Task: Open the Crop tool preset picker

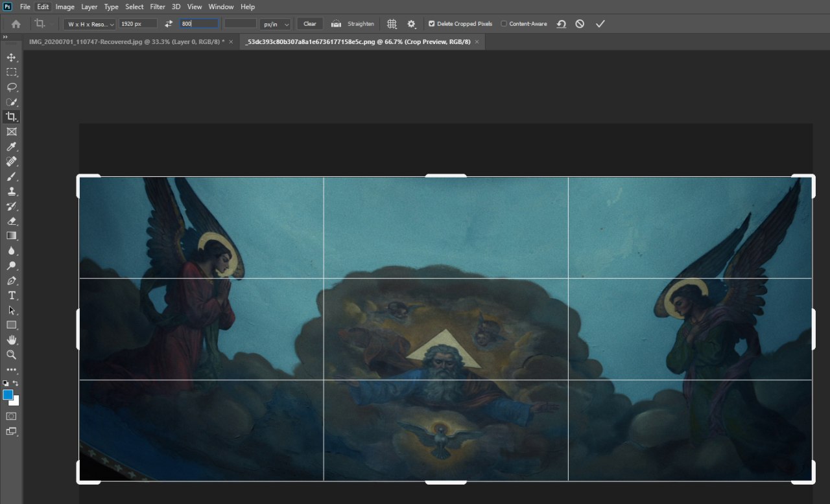Action: click(x=43, y=24)
